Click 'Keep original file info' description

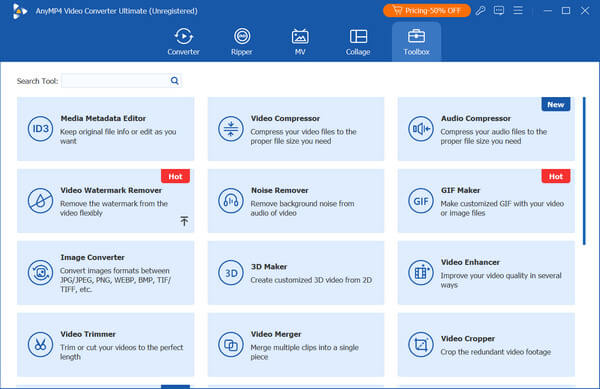pos(118,136)
